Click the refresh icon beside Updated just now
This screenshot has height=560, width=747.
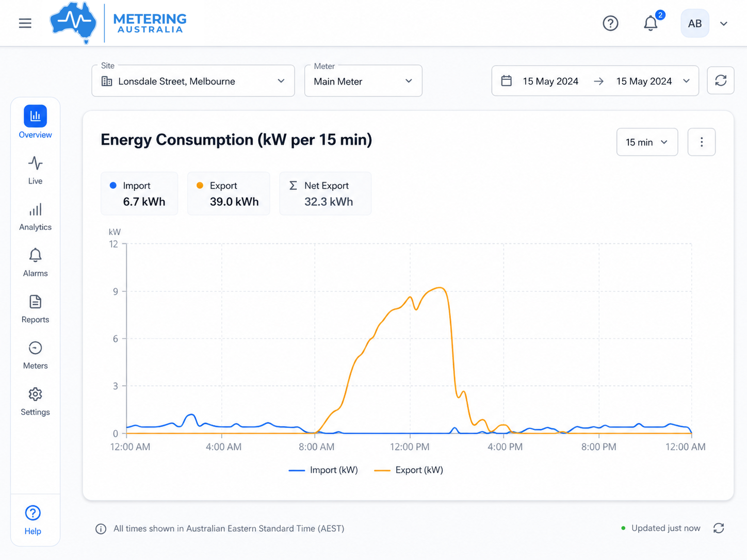pyautogui.click(x=719, y=528)
